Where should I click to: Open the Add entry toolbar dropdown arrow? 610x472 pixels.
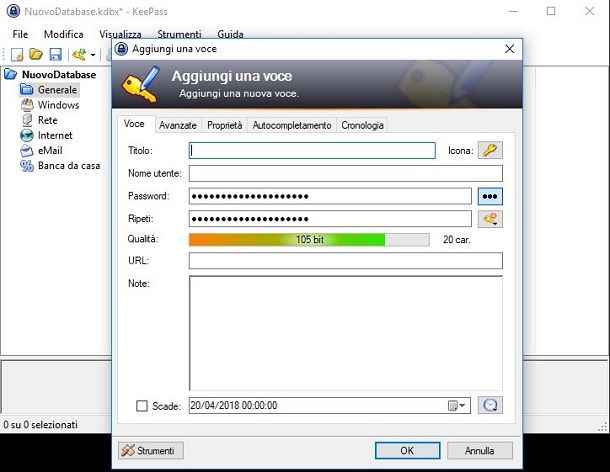[x=93, y=55]
